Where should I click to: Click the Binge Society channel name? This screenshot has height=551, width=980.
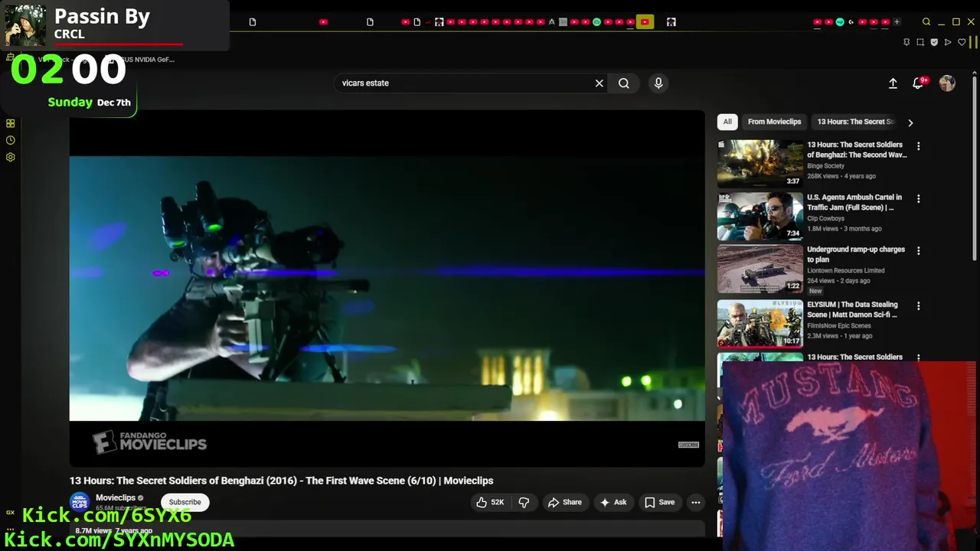tap(825, 166)
